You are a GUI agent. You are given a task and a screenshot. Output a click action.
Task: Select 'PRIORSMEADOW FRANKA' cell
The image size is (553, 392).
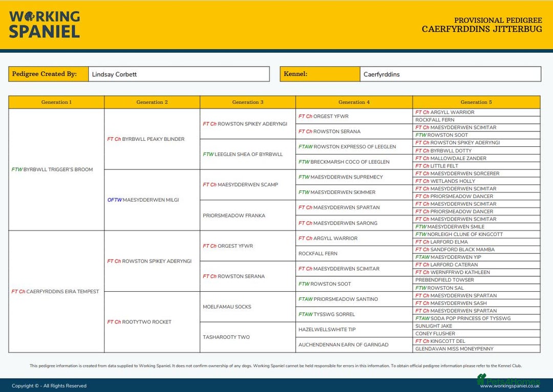point(248,215)
